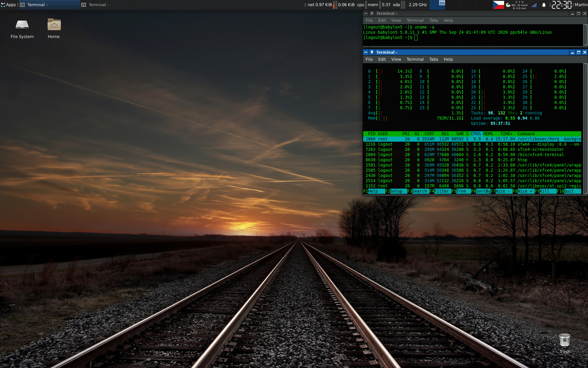Click the notification bell in panel
This screenshot has height=368, width=588.
pos(544,5)
